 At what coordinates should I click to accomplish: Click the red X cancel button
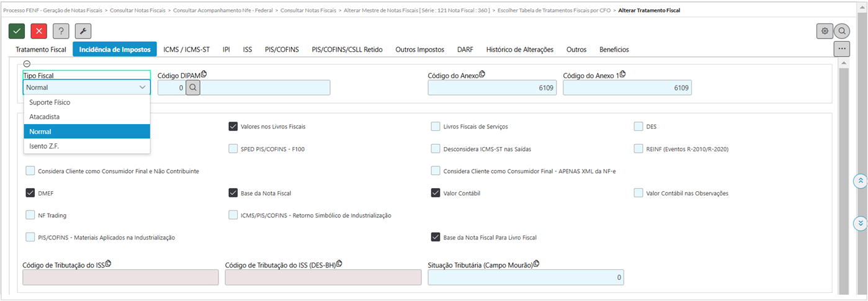pyautogui.click(x=39, y=31)
